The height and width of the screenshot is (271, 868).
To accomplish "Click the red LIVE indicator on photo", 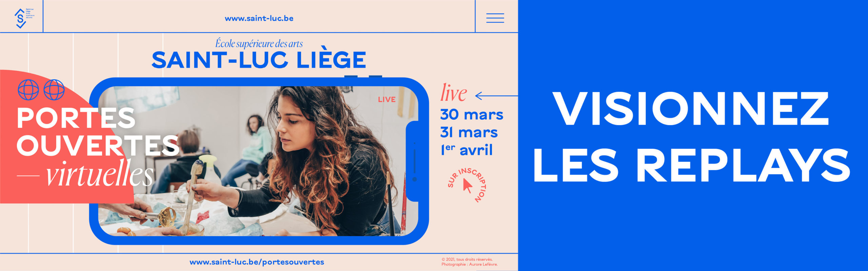I will (x=387, y=100).
